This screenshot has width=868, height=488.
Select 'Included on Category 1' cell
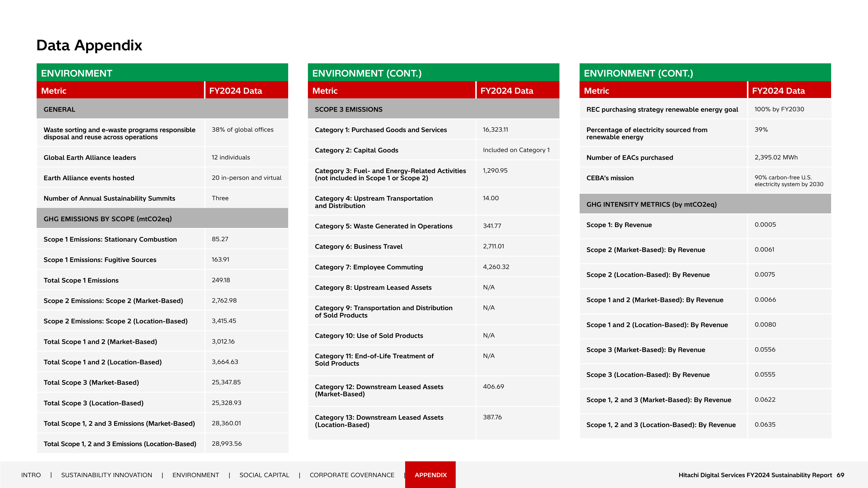point(516,150)
